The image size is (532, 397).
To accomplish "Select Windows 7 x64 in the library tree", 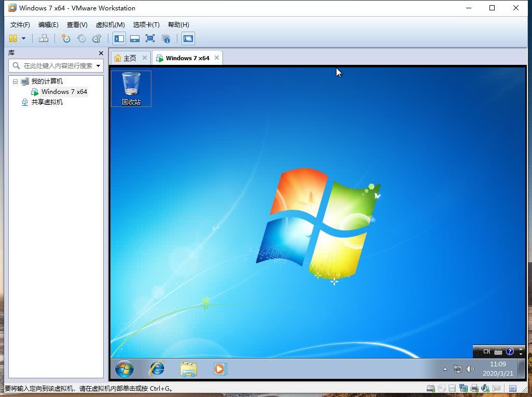I will click(64, 92).
